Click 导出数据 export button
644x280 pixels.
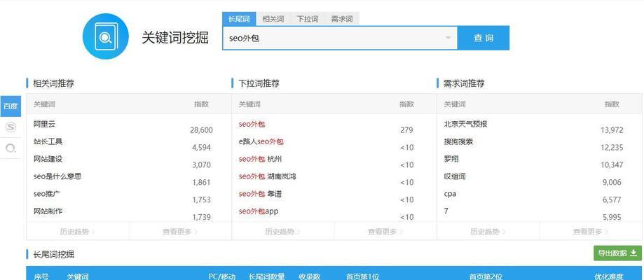(x=617, y=253)
